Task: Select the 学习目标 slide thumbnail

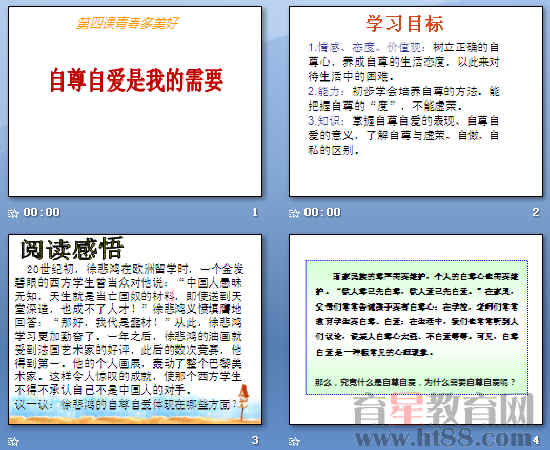Action: click(416, 101)
